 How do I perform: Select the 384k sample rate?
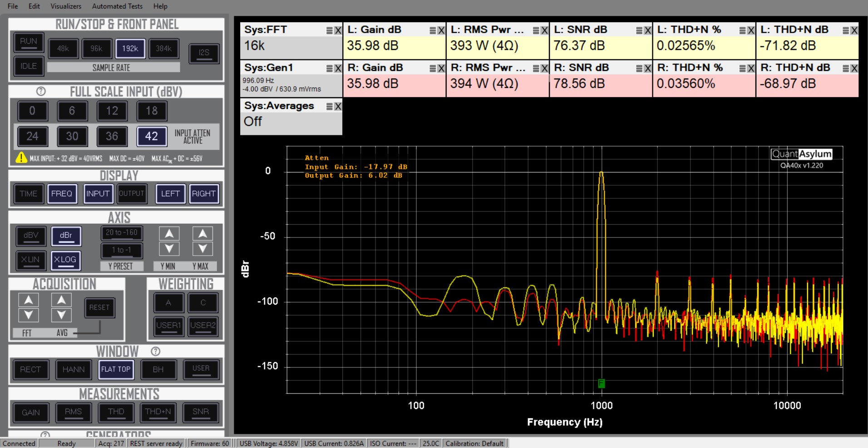coord(163,49)
